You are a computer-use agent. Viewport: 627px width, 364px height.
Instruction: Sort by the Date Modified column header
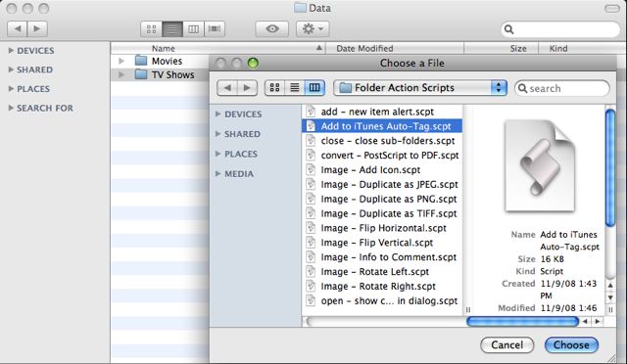pyautogui.click(x=395, y=48)
